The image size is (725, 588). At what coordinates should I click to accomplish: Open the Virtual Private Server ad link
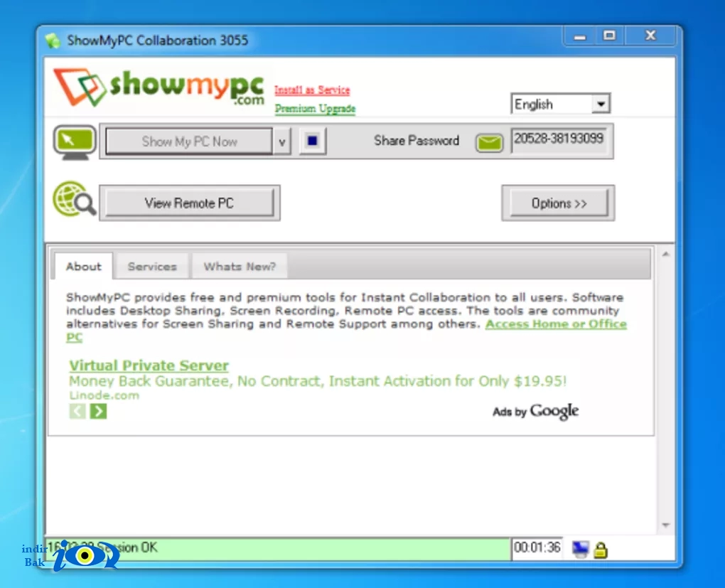point(149,365)
